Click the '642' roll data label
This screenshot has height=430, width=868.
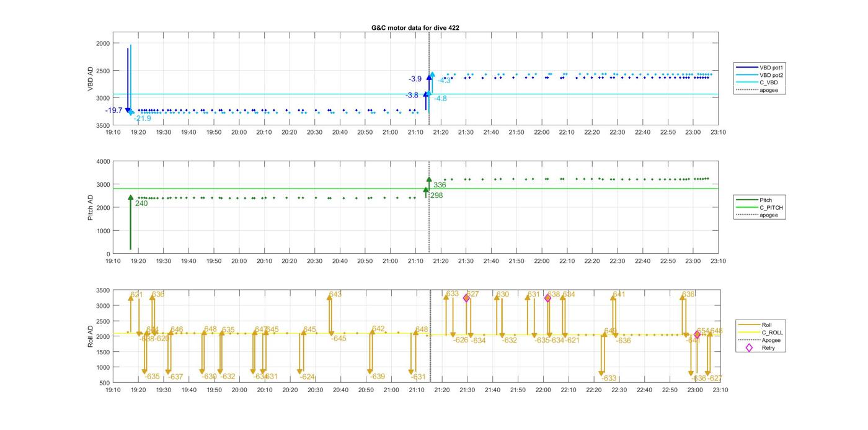pos(378,329)
